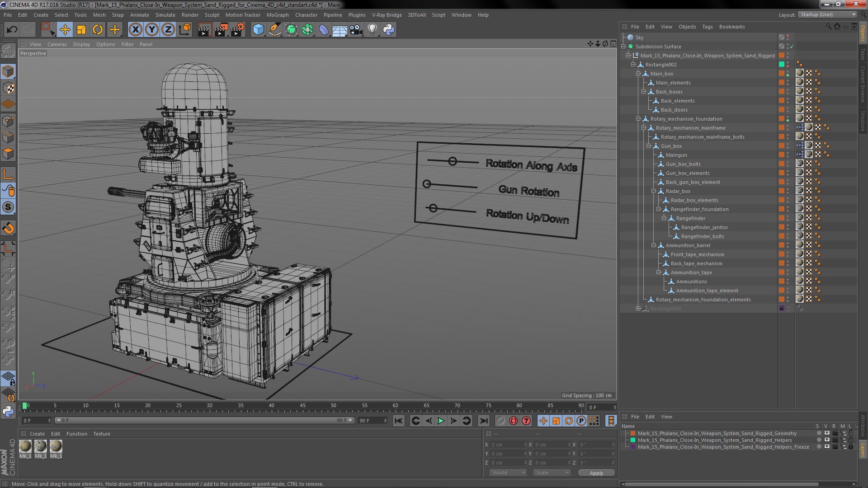Click frame 40 on the timeline ruler
The image size is (868, 488).
271,407
